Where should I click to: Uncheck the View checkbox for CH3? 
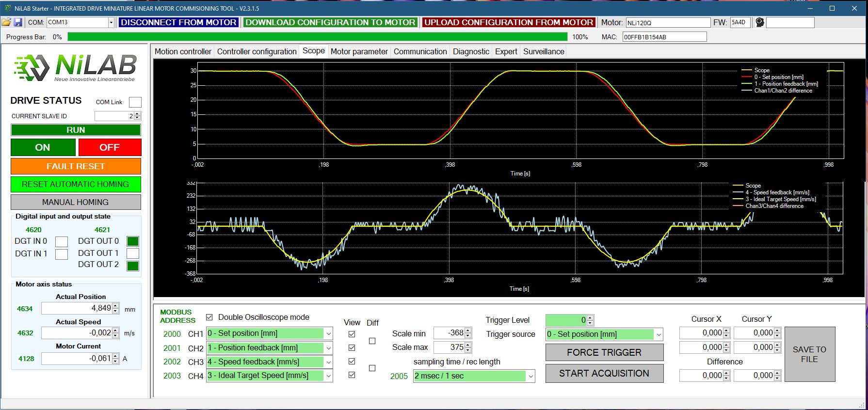click(x=352, y=362)
